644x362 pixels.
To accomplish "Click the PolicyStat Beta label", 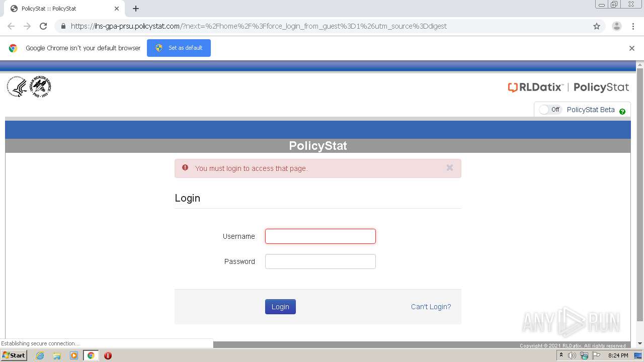I will coord(591,110).
